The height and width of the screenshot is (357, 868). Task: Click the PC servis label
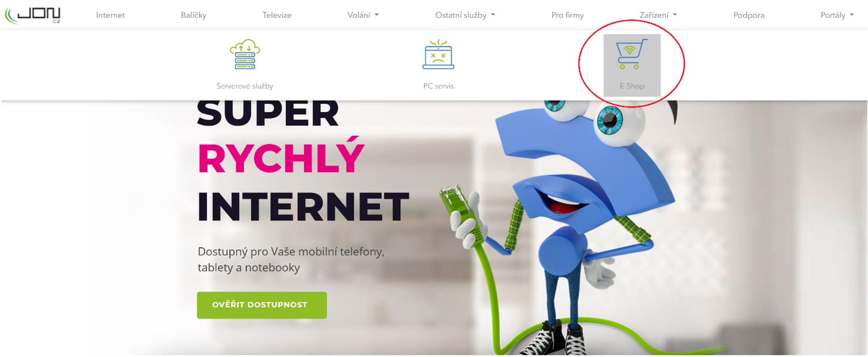pos(438,86)
